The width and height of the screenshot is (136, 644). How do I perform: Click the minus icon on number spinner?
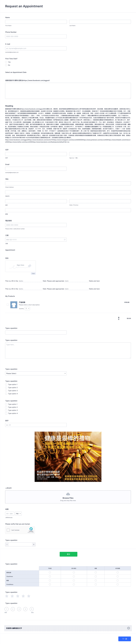click(7, 544)
